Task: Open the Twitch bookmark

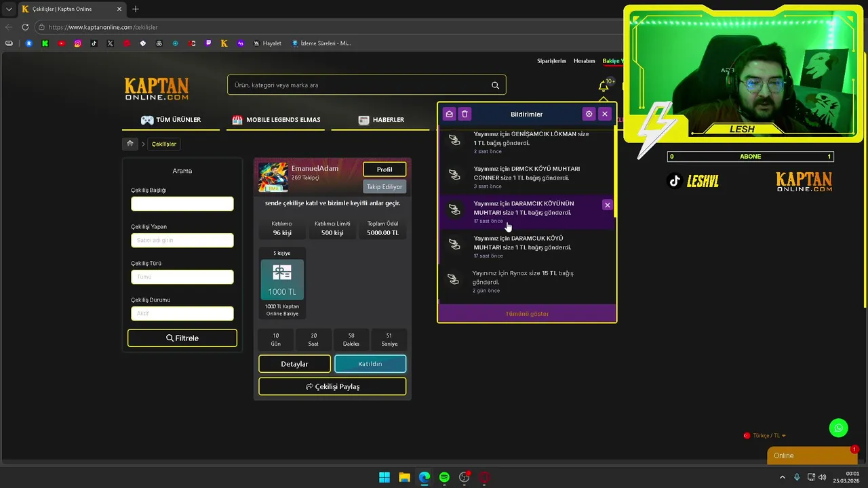Action: point(208,43)
